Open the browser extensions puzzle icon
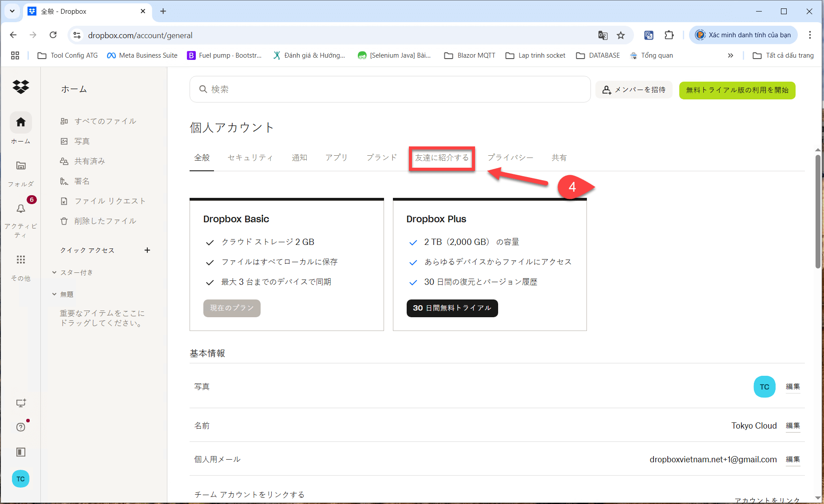This screenshot has width=824, height=504. 669,35
